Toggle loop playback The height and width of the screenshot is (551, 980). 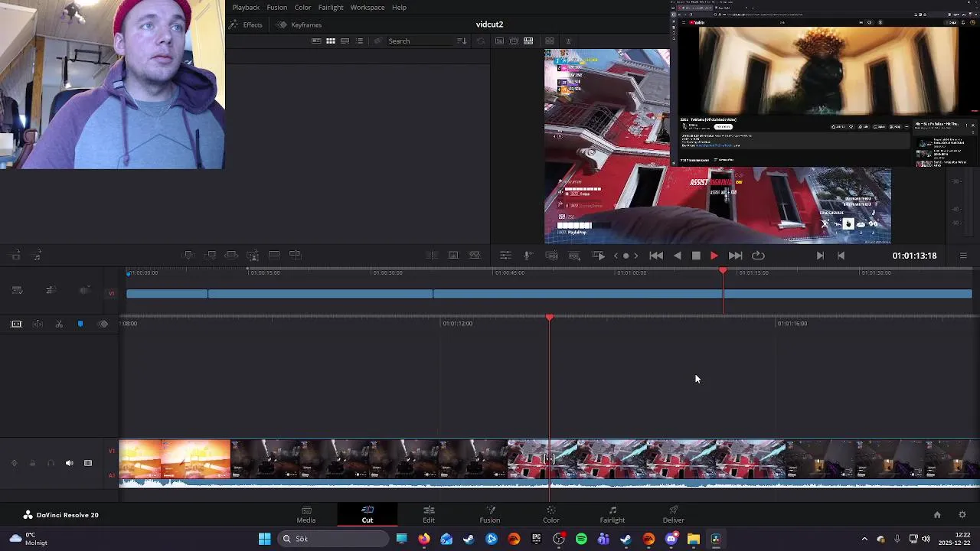point(758,256)
